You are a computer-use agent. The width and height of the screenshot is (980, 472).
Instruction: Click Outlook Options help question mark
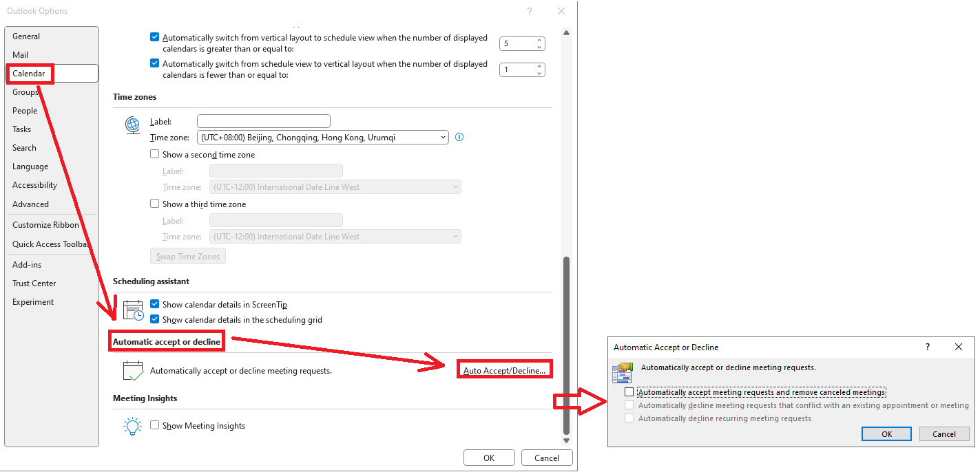[529, 11]
